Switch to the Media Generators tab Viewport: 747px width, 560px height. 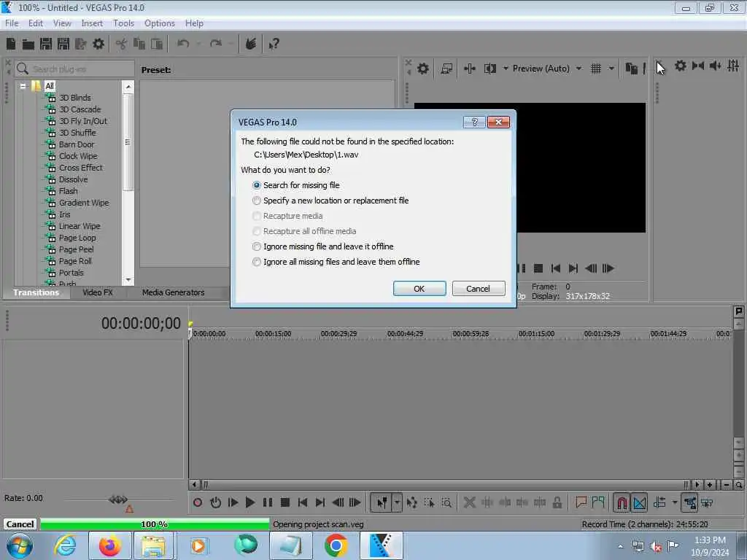[174, 292]
